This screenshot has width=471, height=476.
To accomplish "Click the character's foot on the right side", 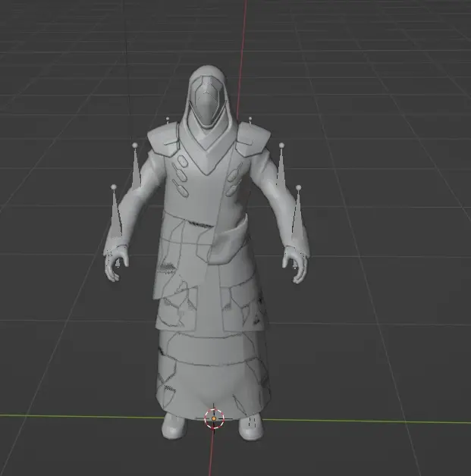I will pos(250,426).
